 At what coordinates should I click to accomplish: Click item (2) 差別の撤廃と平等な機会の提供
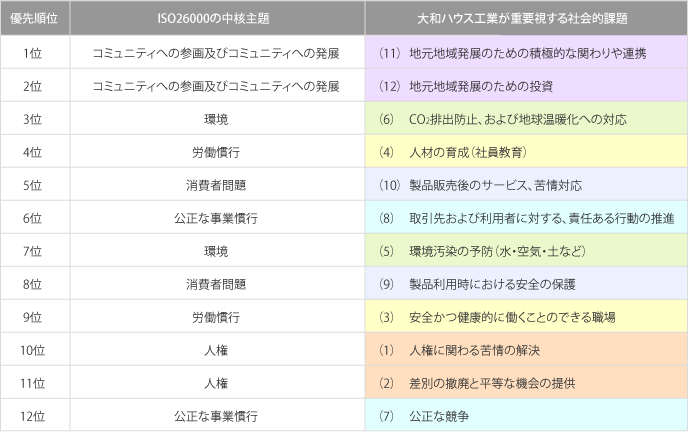(x=475, y=383)
